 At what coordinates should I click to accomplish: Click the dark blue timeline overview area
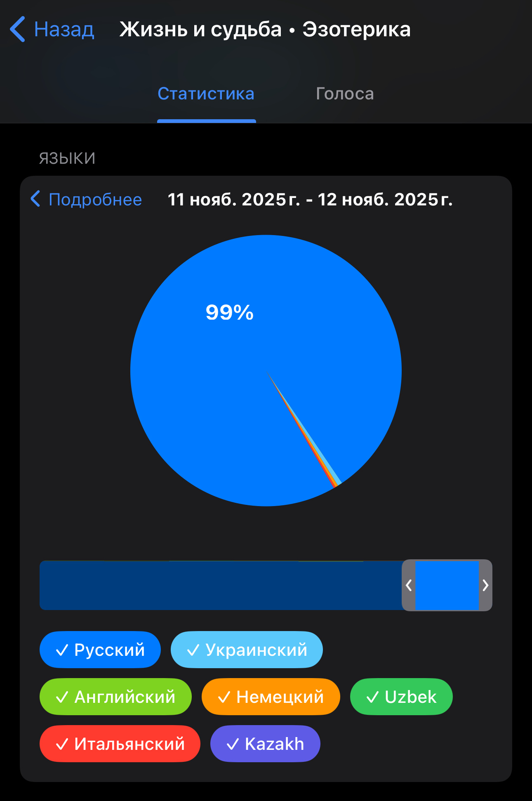pyautogui.click(x=219, y=585)
